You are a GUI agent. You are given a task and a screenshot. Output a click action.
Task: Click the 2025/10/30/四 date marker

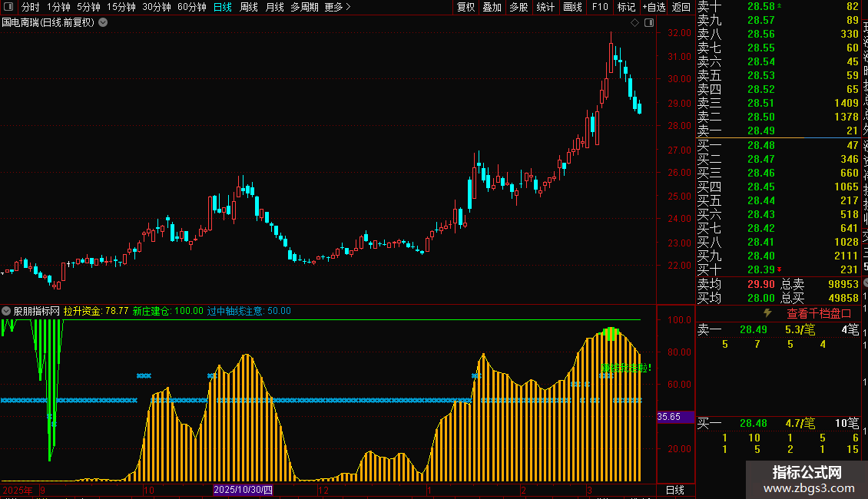pyautogui.click(x=243, y=490)
